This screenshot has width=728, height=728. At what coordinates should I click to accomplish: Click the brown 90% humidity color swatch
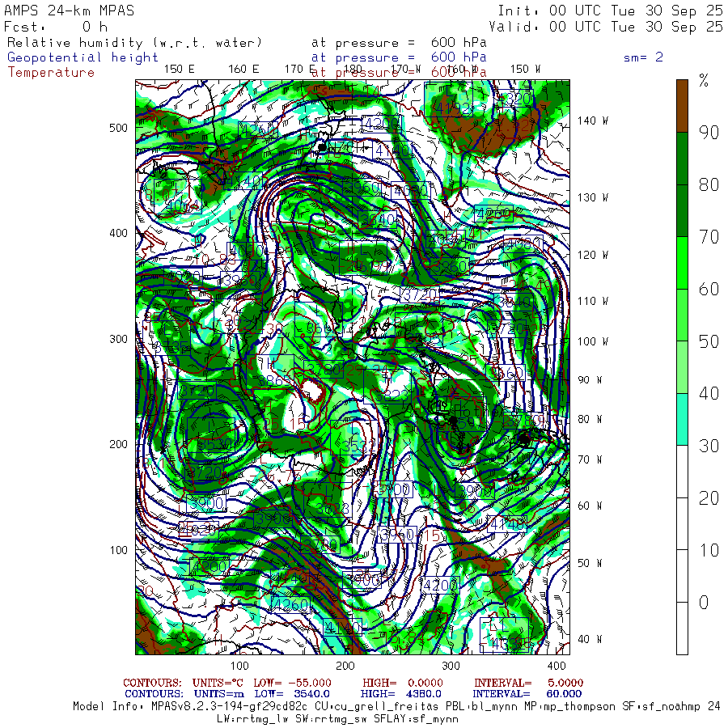coord(682,105)
